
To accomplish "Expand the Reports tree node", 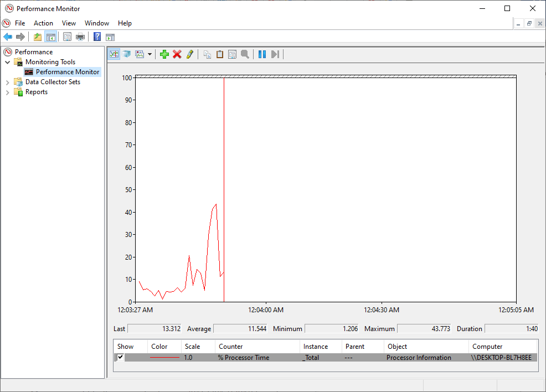I will click(x=7, y=92).
